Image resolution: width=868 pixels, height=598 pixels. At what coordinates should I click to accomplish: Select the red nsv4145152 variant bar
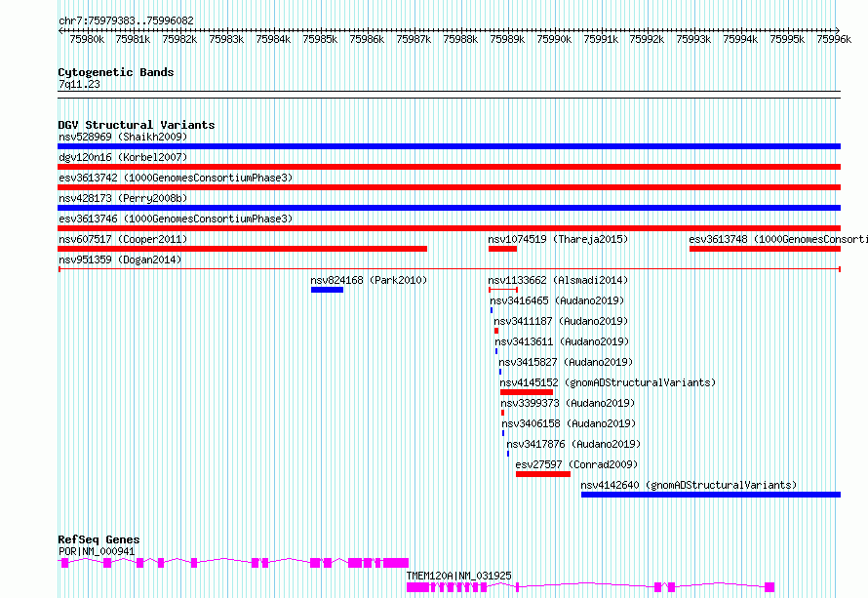pos(527,392)
